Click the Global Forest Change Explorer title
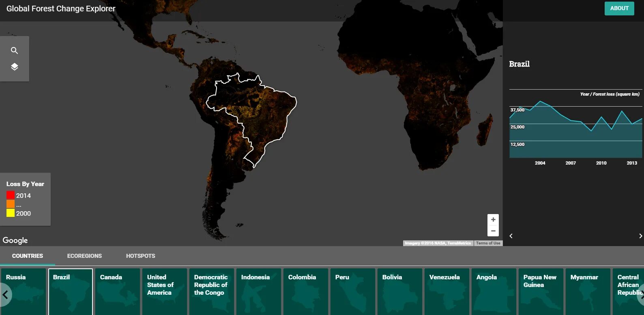 point(61,9)
